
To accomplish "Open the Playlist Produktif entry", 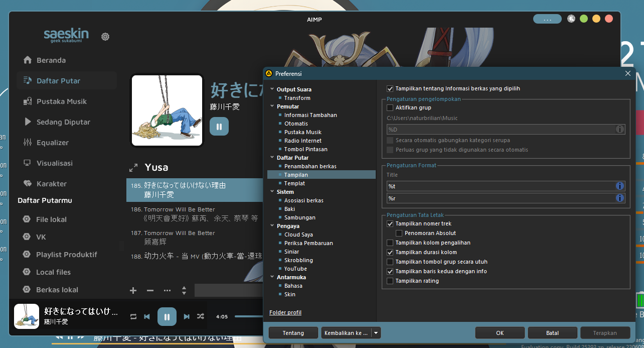I will (x=67, y=255).
